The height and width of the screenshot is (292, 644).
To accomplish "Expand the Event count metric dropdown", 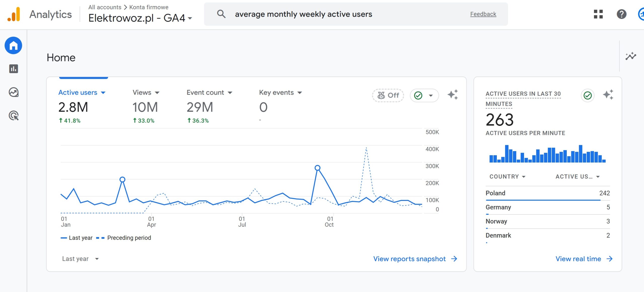I will [x=230, y=93].
